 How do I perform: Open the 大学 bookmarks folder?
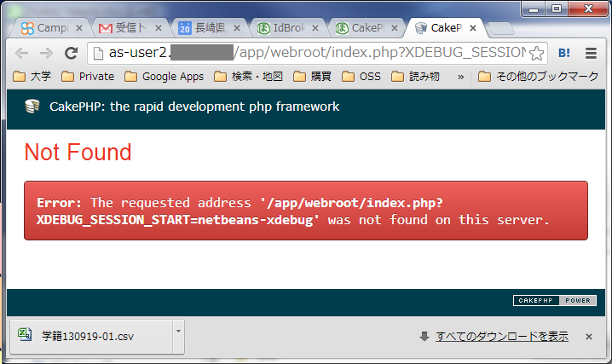coord(32,77)
